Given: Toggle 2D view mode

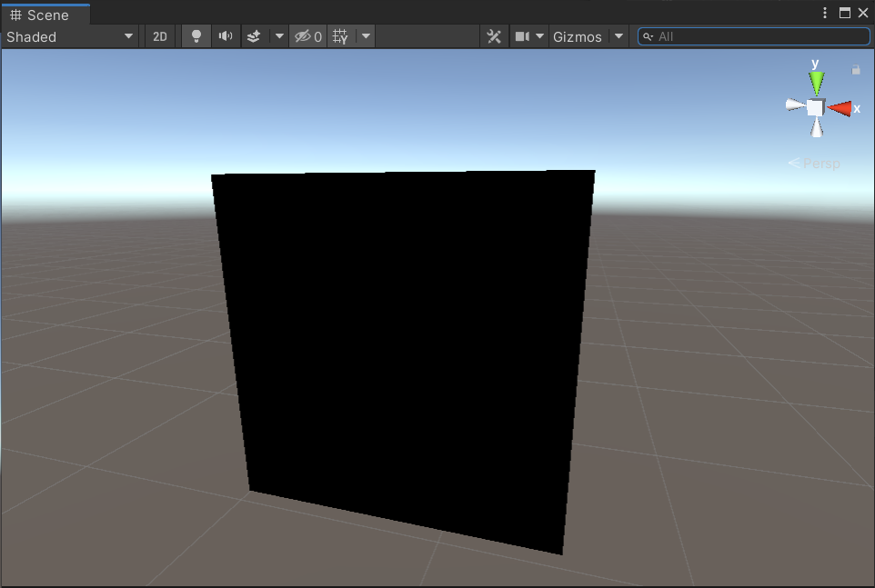Looking at the screenshot, I should pyautogui.click(x=159, y=36).
